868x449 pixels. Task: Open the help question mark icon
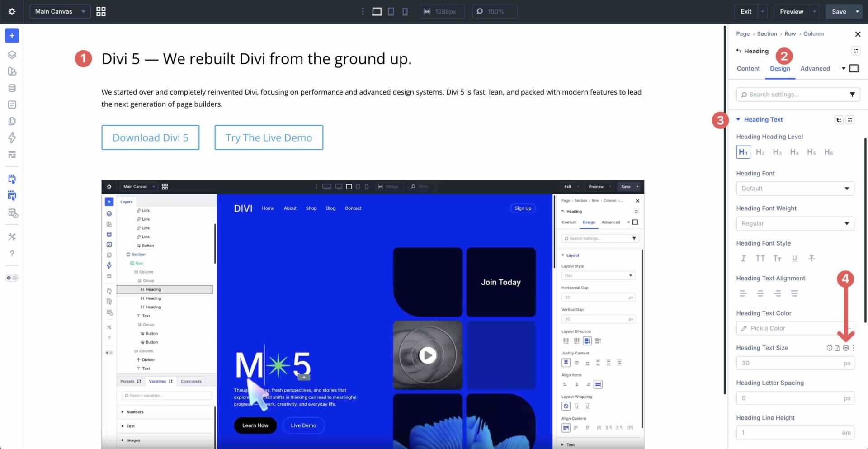click(x=12, y=253)
